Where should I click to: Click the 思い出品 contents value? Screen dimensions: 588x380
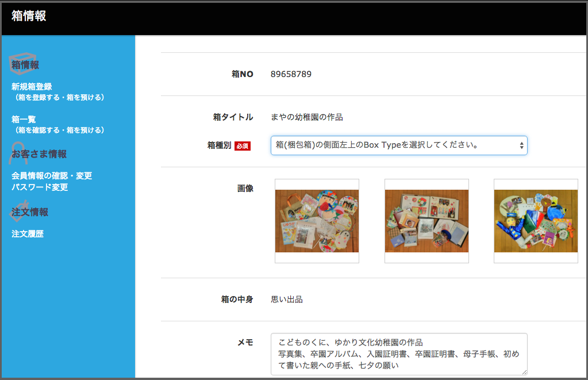[287, 300]
